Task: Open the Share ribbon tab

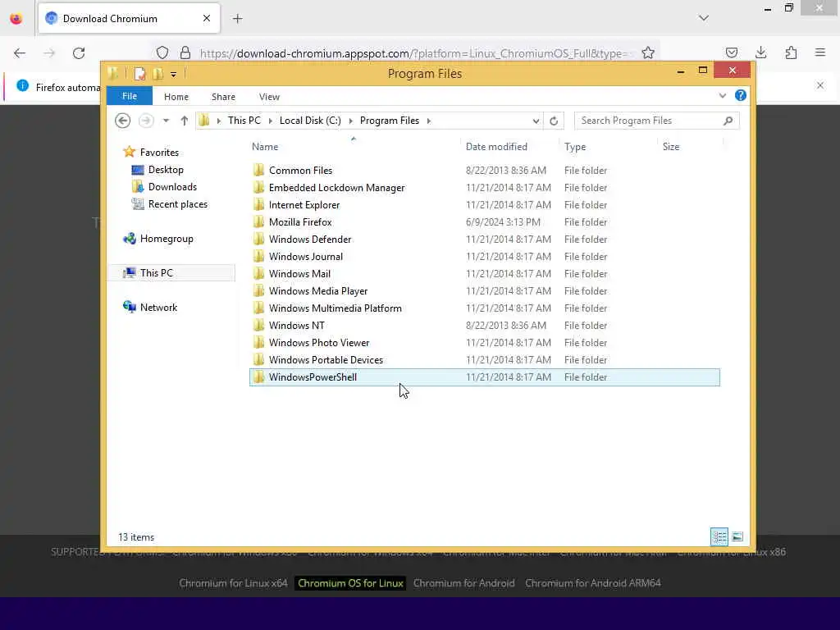Action: 223,97
